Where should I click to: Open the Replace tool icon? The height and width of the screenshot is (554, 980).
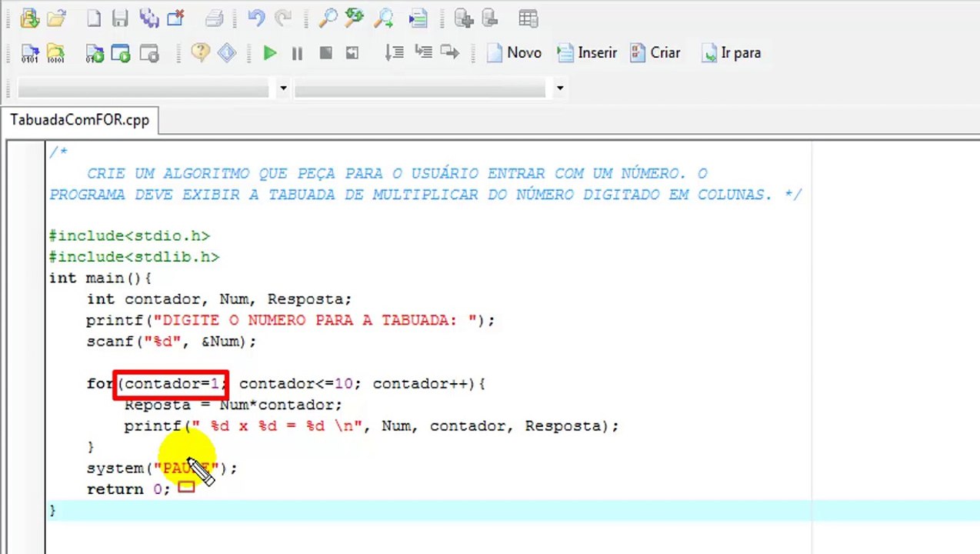click(355, 18)
